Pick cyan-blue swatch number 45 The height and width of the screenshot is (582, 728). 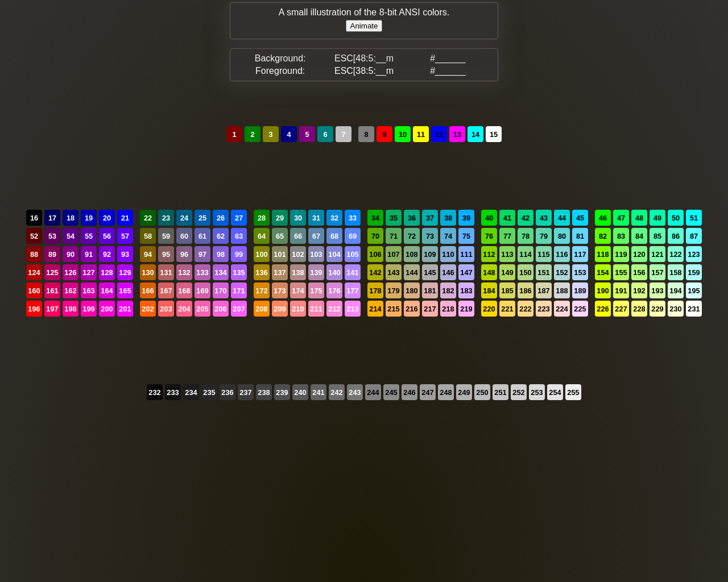pyautogui.click(x=580, y=218)
